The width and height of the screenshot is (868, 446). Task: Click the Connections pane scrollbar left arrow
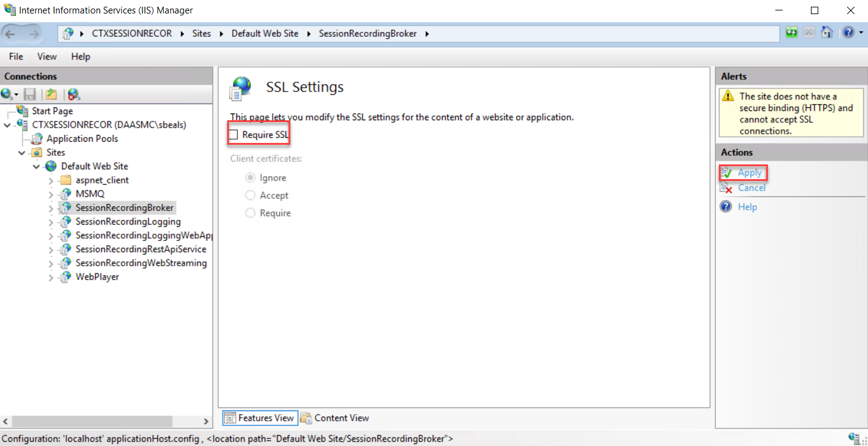tap(6, 421)
